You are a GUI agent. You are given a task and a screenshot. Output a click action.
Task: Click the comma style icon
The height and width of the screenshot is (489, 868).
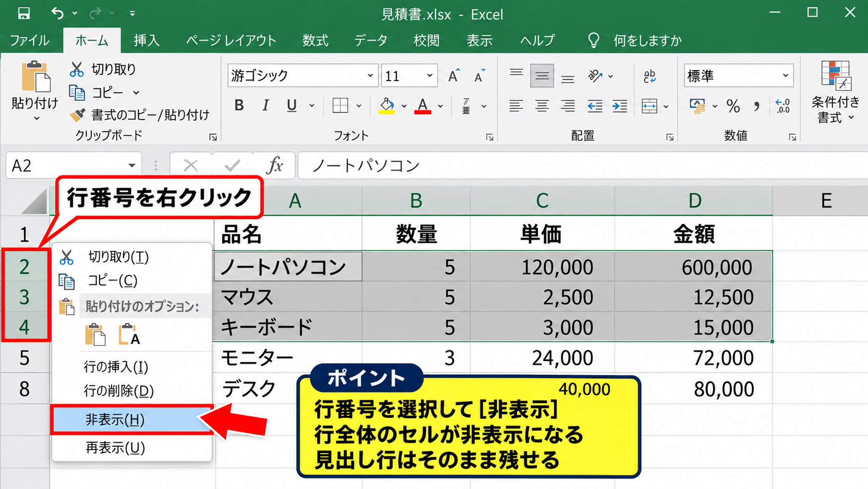757,107
